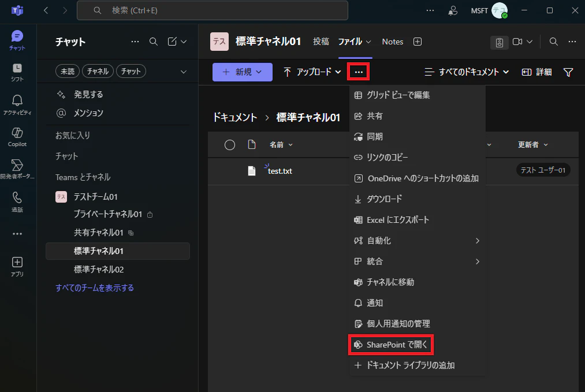Open the people/contacts icon beside MSFT
585x392 pixels.
[x=453, y=10]
